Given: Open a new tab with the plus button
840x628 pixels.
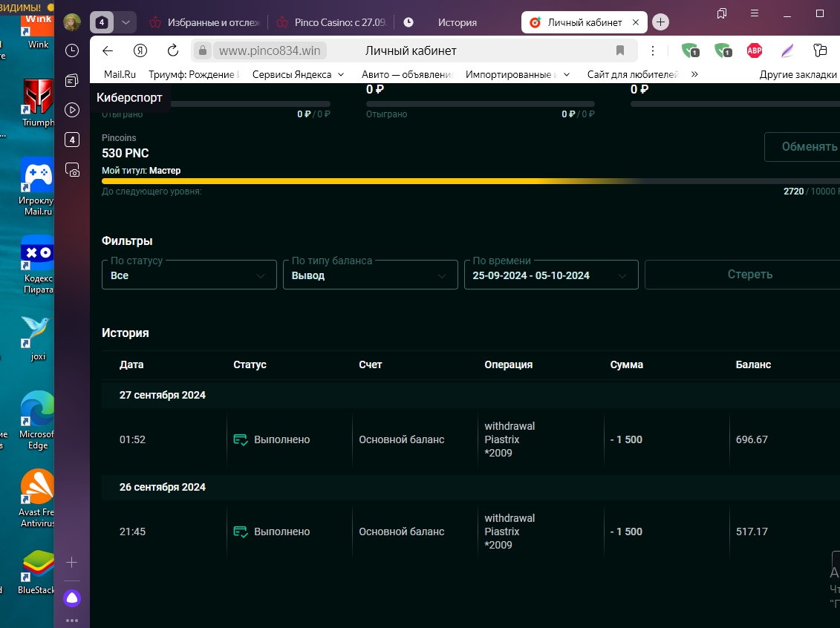Looking at the screenshot, I should click(x=660, y=22).
